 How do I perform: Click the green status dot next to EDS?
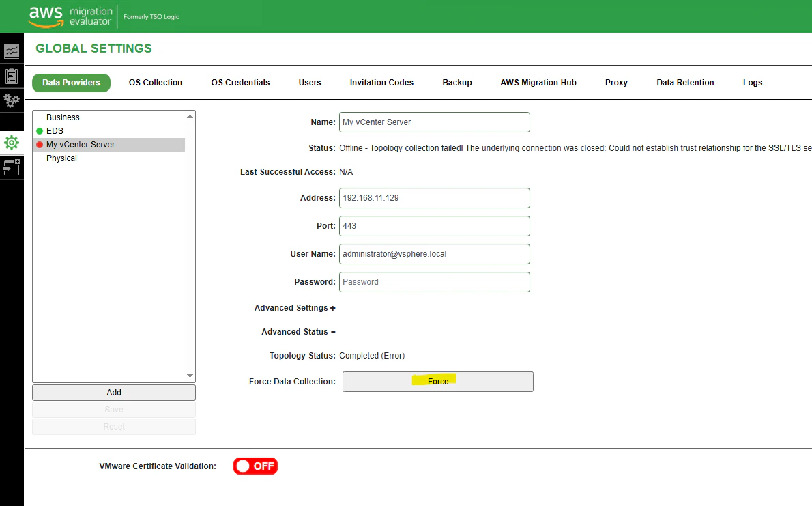(x=40, y=131)
